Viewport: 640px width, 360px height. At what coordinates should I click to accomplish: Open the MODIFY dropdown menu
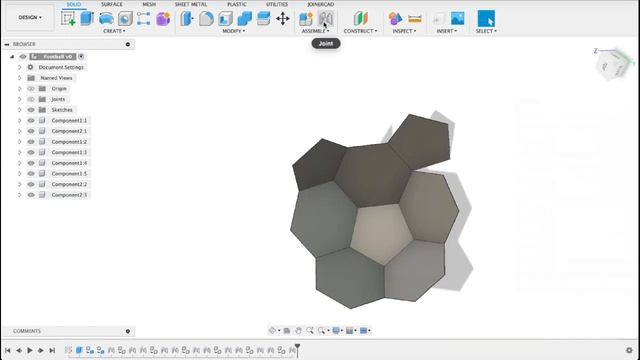click(x=233, y=31)
